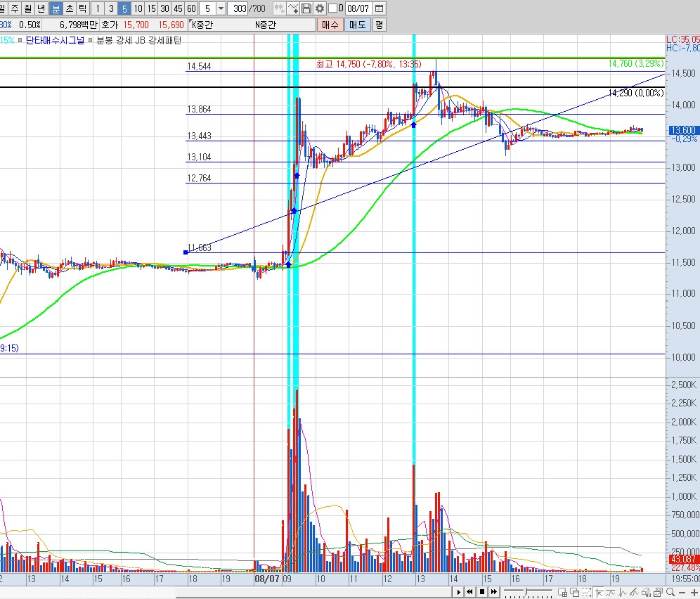This screenshot has height=599, width=700.
Task: Switch chart to the weekly (주) period
Action: [15, 8]
